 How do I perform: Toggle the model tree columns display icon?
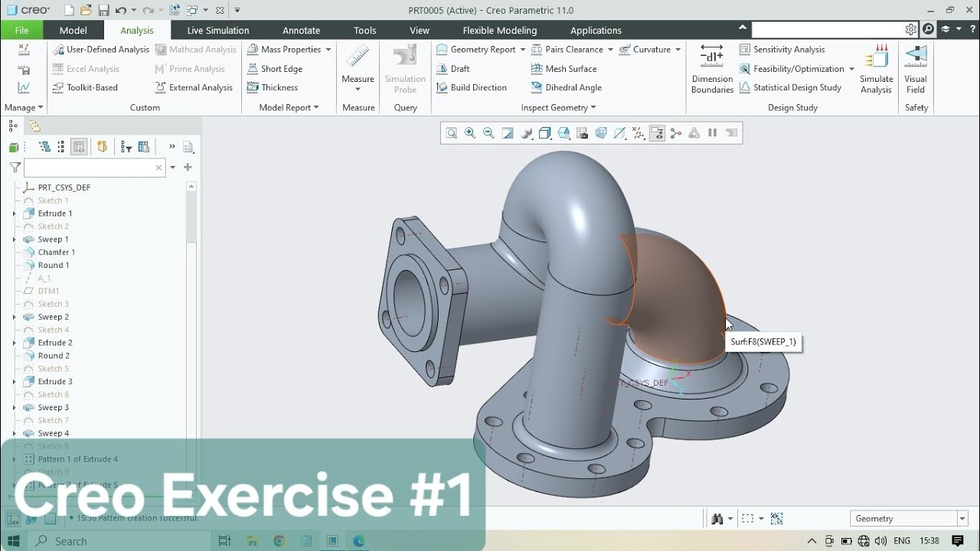coord(78,147)
